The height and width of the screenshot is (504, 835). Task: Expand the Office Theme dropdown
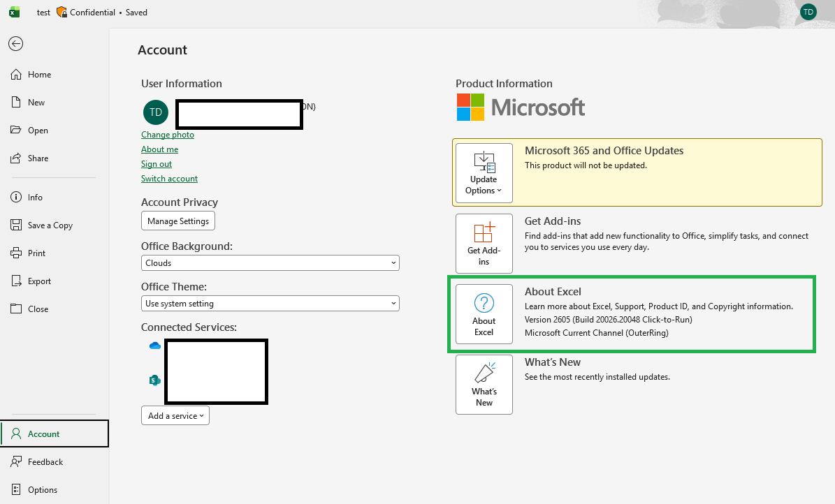click(x=270, y=304)
